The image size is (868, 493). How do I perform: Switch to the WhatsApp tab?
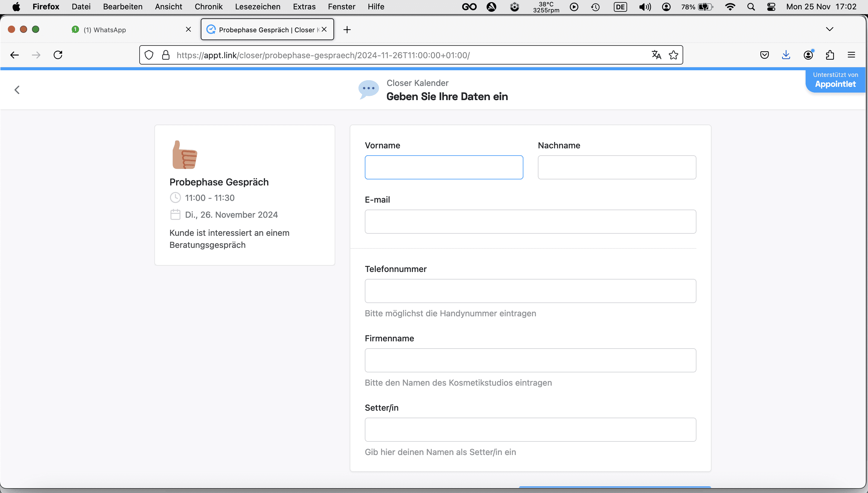pyautogui.click(x=125, y=30)
